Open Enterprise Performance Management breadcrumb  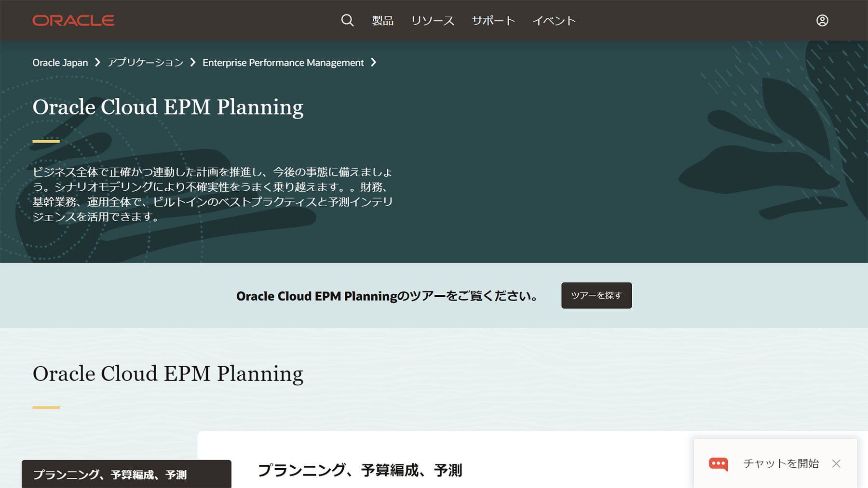pos(283,63)
